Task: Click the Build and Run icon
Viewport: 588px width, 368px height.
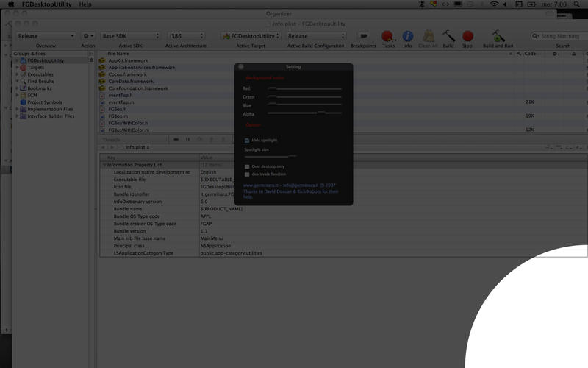Action: point(498,36)
